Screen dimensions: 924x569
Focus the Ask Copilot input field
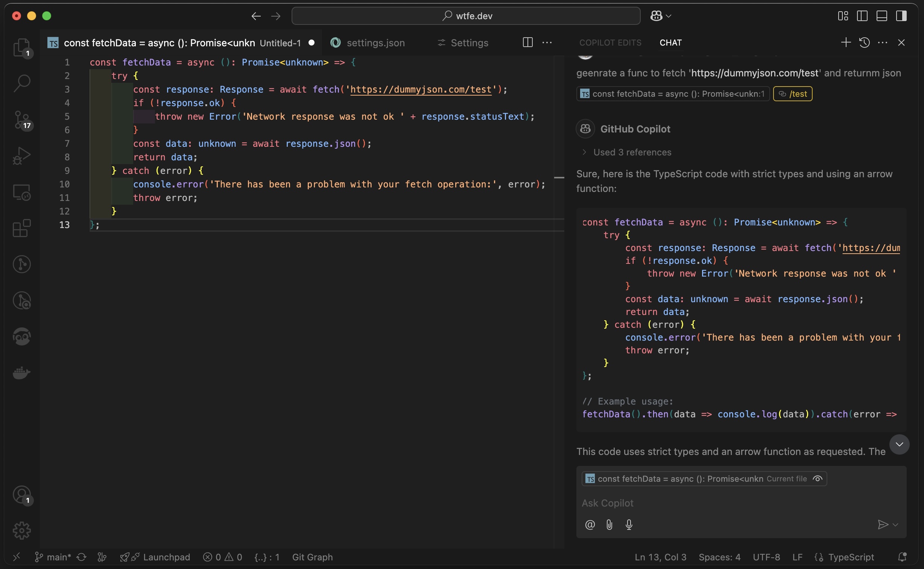point(741,503)
